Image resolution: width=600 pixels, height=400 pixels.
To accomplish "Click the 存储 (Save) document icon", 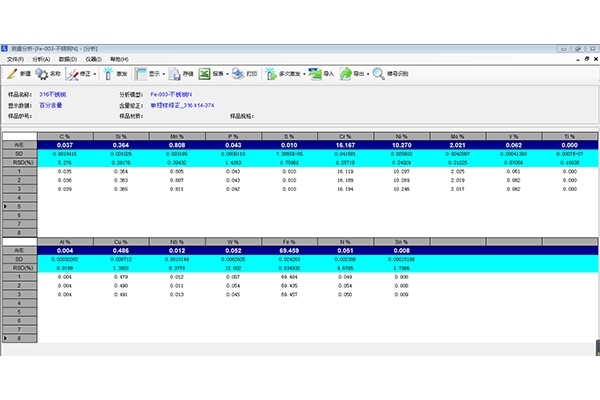I will 174,73.
